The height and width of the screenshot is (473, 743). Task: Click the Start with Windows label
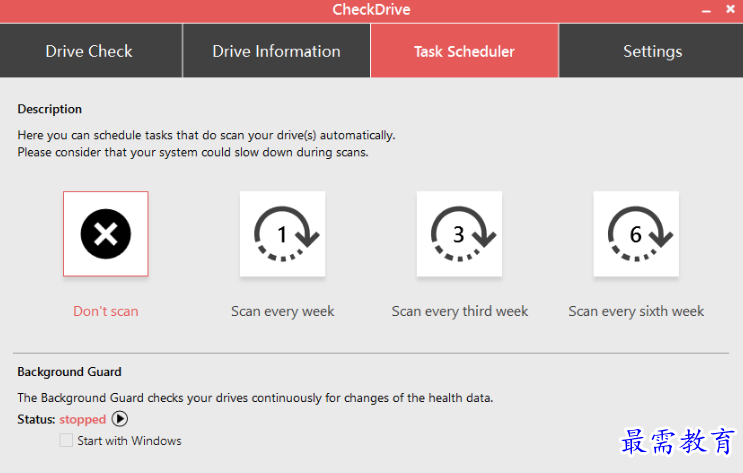[129, 441]
